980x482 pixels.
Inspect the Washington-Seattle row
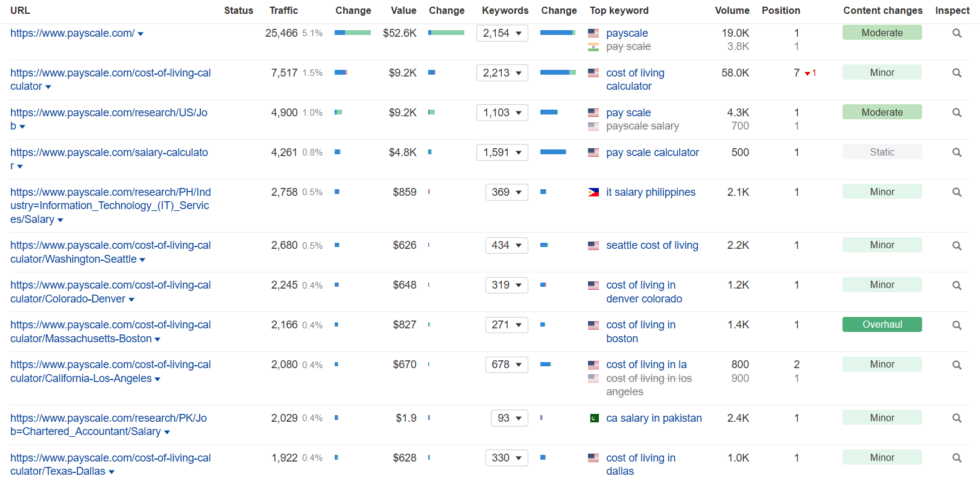click(956, 246)
